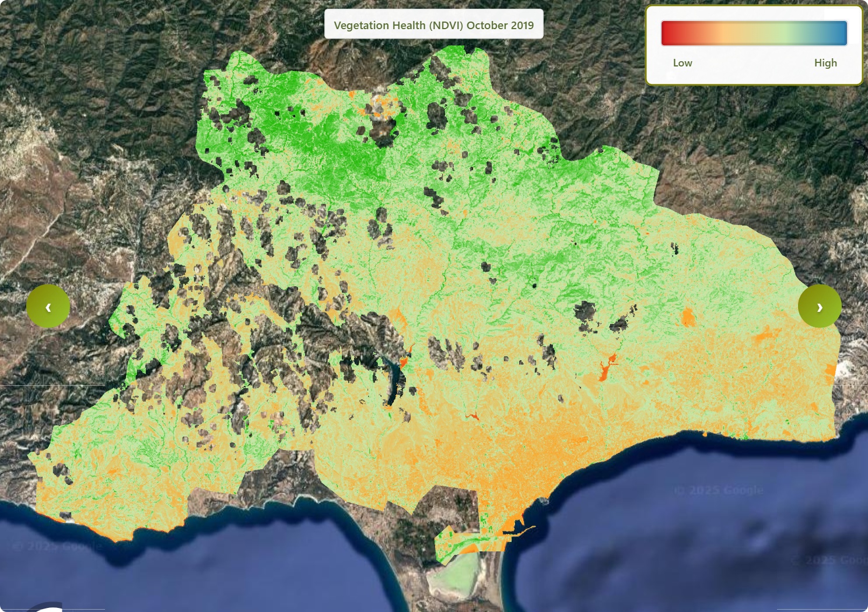Click the orange block on the far eastern edge
868x612 pixels.
831,370
